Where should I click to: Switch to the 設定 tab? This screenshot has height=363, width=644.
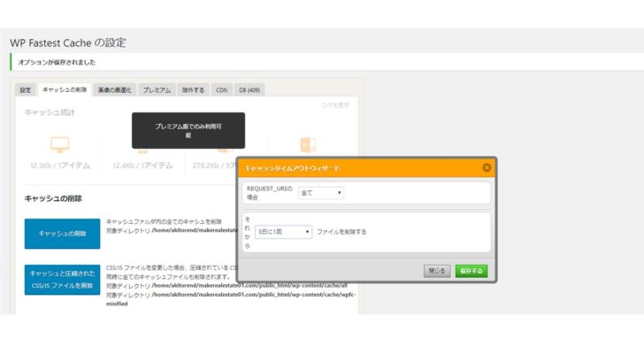(x=26, y=89)
